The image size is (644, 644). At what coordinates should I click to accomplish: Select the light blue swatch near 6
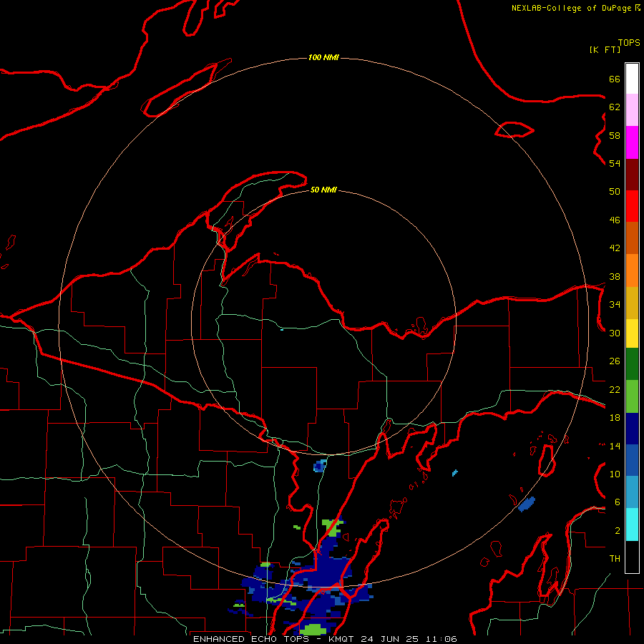(x=632, y=492)
